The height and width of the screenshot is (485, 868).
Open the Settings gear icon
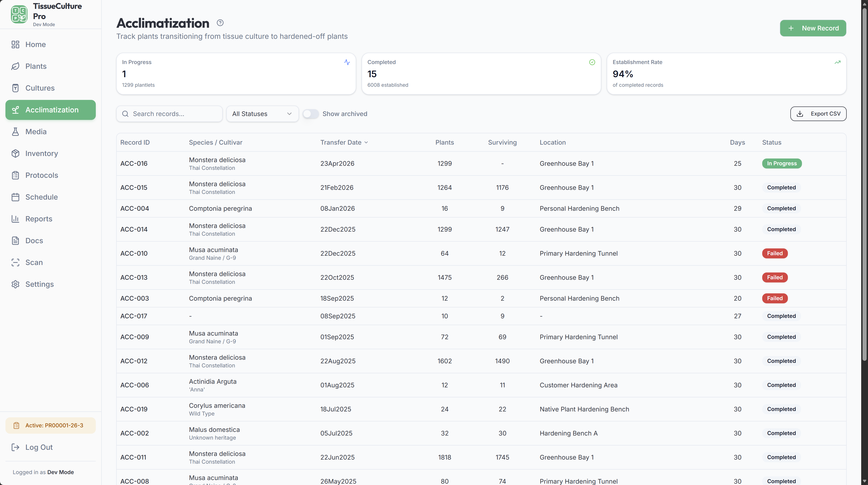click(15, 284)
